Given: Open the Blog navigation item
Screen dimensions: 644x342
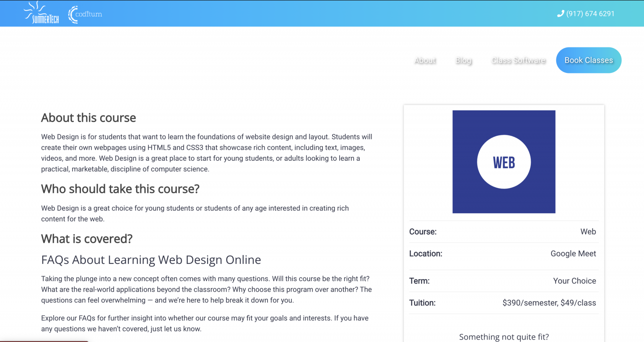Looking at the screenshot, I should coord(463,60).
